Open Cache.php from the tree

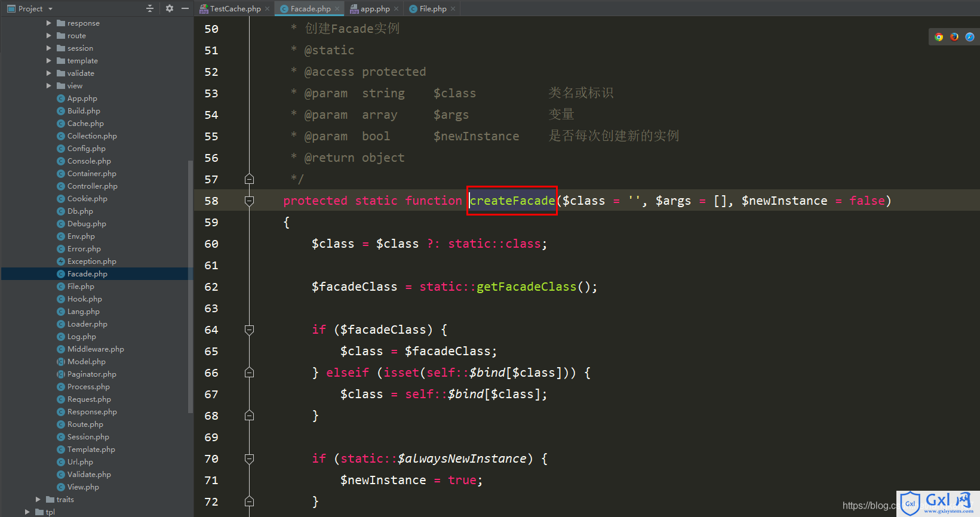(85, 124)
